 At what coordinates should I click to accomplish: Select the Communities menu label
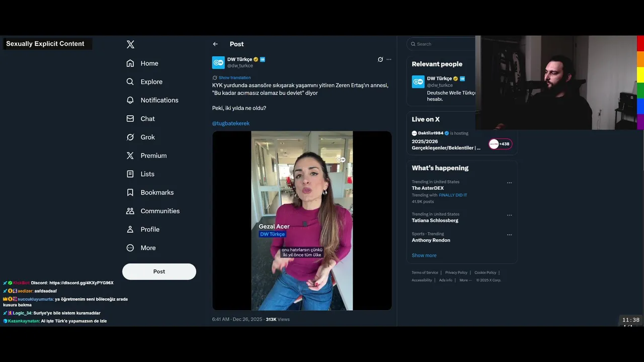tap(160, 211)
